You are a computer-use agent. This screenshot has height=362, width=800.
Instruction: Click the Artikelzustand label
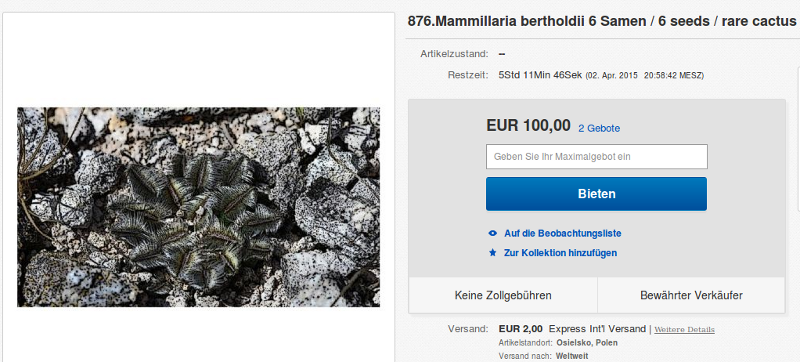pos(454,54)
